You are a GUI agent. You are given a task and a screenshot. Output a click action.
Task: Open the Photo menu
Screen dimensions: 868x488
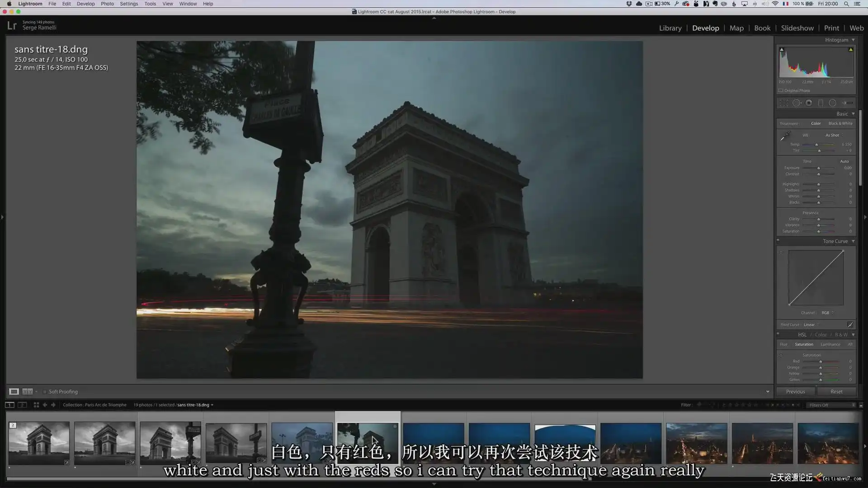(x=107, y=4)
